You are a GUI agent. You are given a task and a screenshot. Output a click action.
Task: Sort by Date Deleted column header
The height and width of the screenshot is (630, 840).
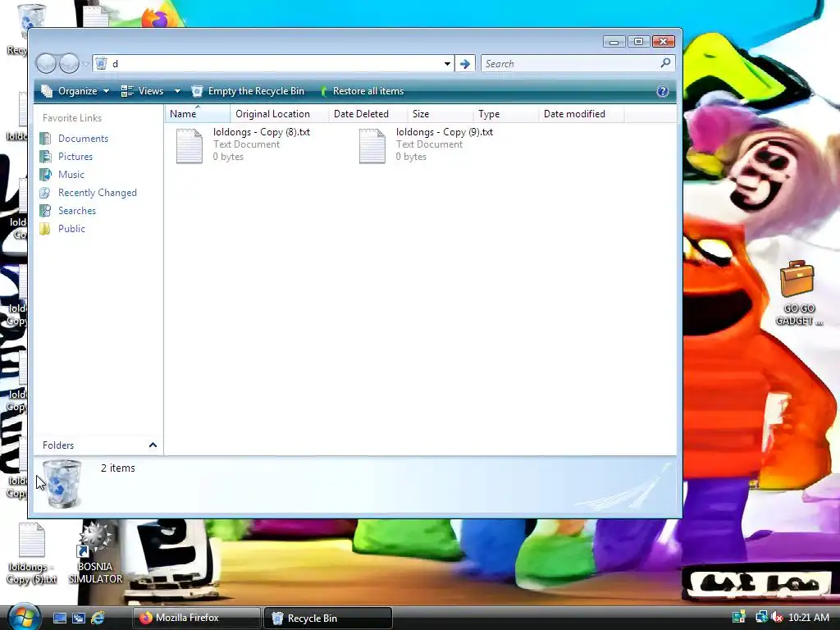tap(368, 113)
